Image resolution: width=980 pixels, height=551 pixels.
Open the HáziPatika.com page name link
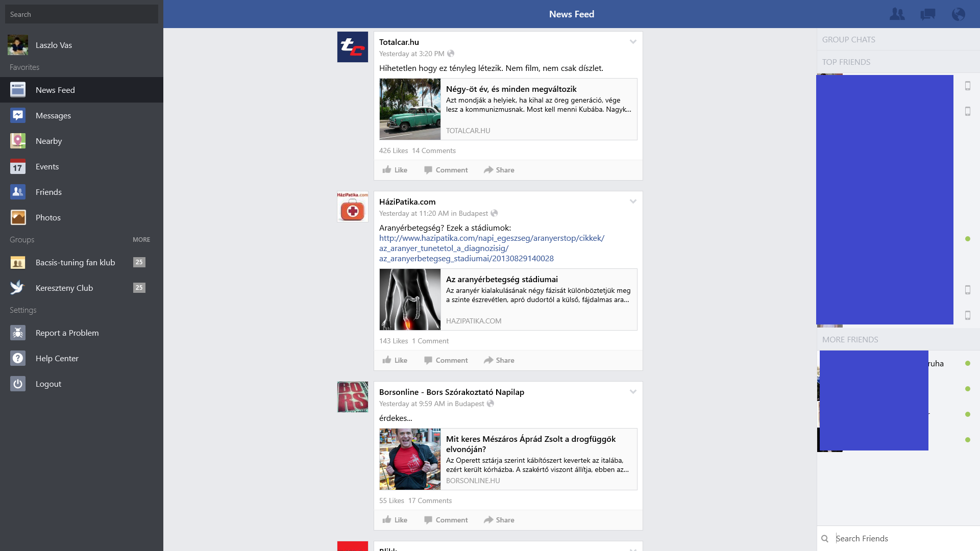[407, 202]
